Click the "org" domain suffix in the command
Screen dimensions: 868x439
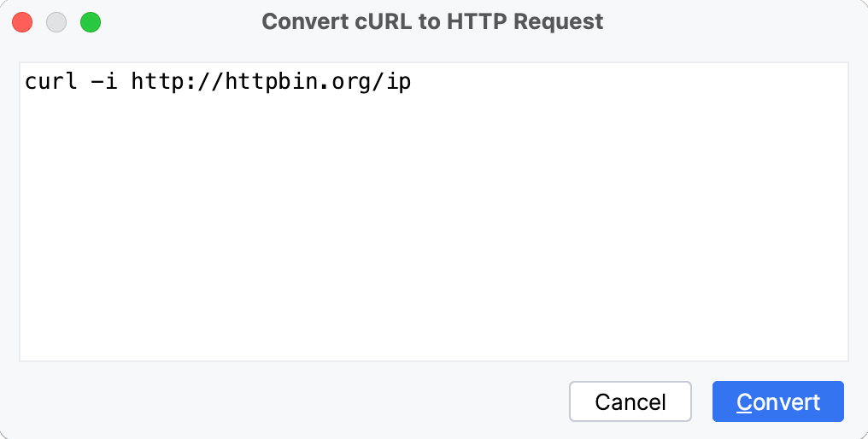click(x=346, y=83)
